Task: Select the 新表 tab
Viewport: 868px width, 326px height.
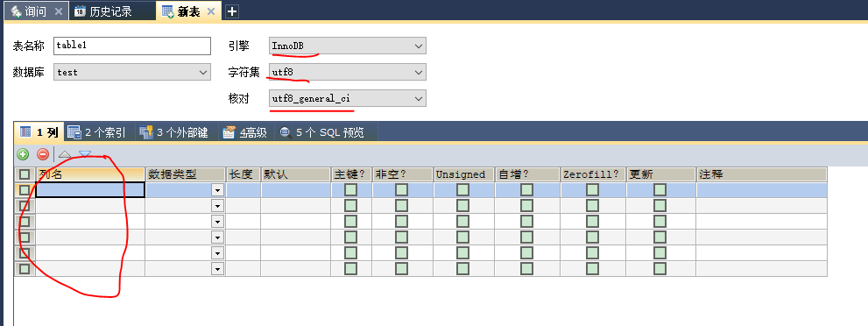Action: [189, 11]
